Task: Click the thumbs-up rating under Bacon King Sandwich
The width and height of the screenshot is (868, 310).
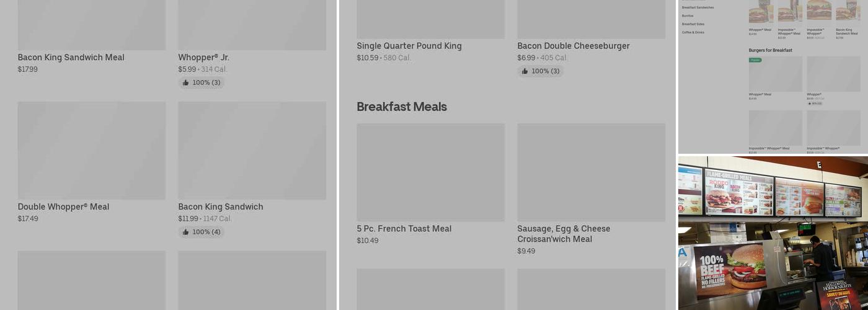Action: point(201,232)
